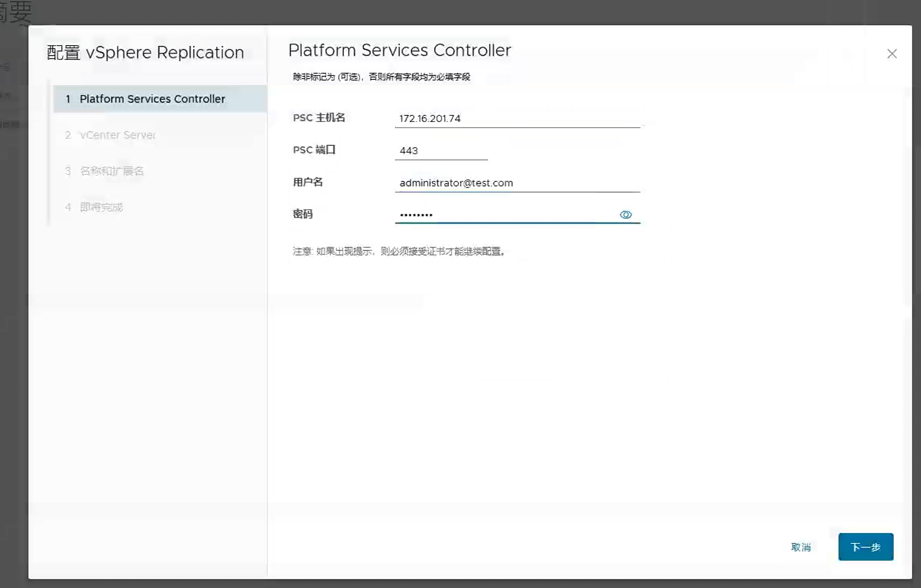Click the certificate note beginning with 注意
This screenshot has width=921, height=588.
click(399, 251)
